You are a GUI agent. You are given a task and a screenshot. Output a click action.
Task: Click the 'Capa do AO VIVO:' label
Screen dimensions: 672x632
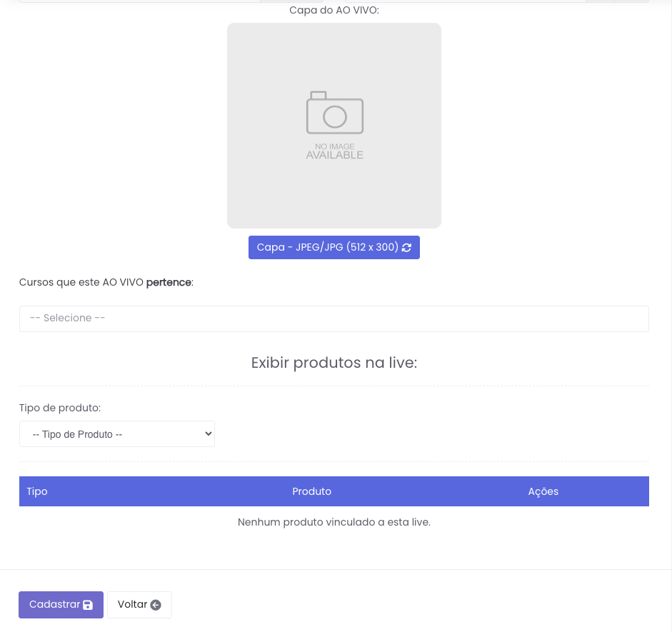(334, 10)
